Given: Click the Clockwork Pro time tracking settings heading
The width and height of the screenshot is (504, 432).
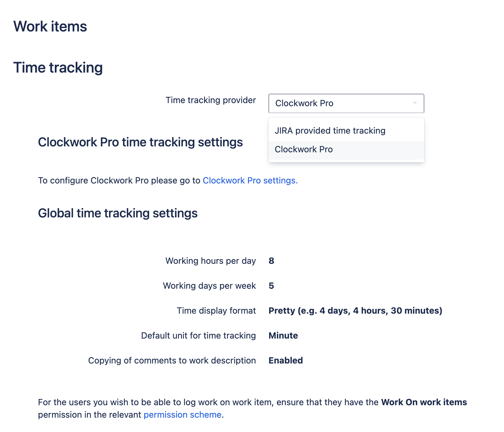Looking at the screenshot, I should tap(140, 142).
